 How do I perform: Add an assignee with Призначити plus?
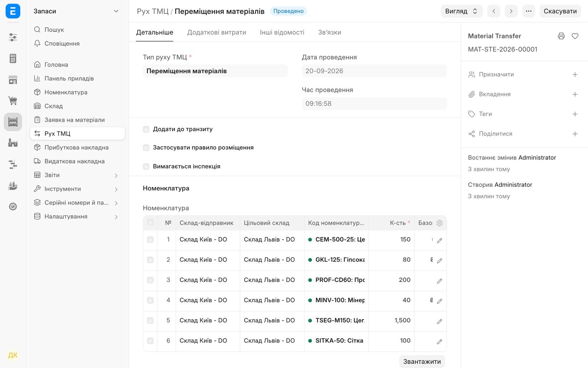pos(575,75)
